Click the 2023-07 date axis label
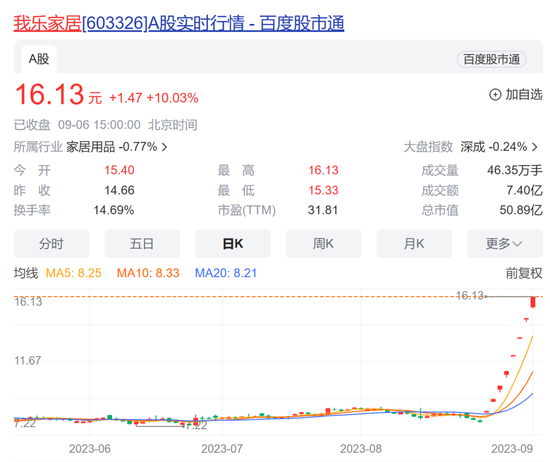550x462 pixels. (x=222, y=449)
